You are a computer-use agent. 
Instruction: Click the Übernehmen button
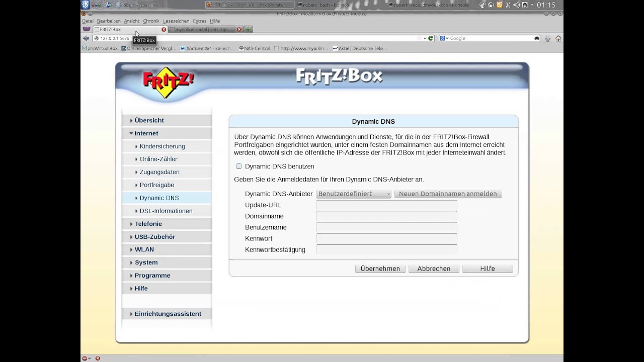point(380,268)
